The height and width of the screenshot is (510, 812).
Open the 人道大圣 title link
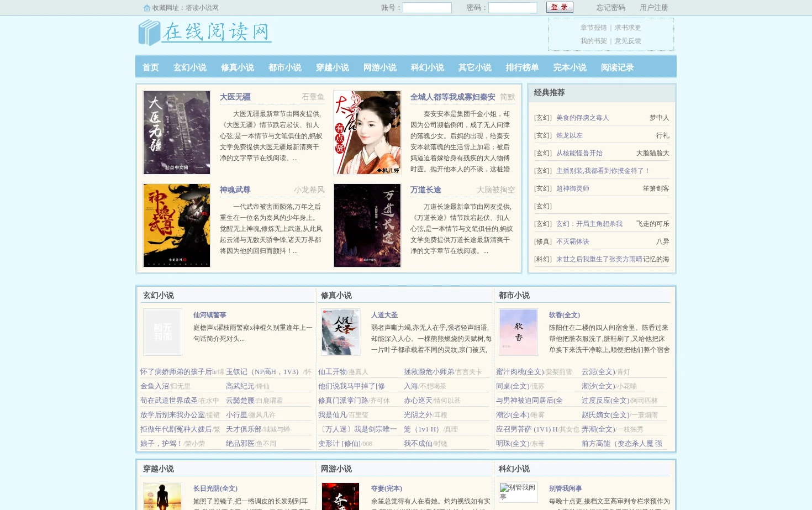click(384, 315)
